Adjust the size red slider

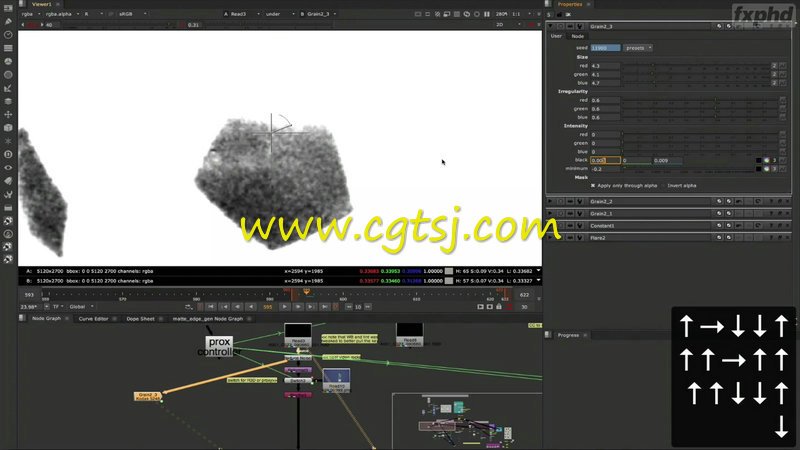[x=695, y=66]
